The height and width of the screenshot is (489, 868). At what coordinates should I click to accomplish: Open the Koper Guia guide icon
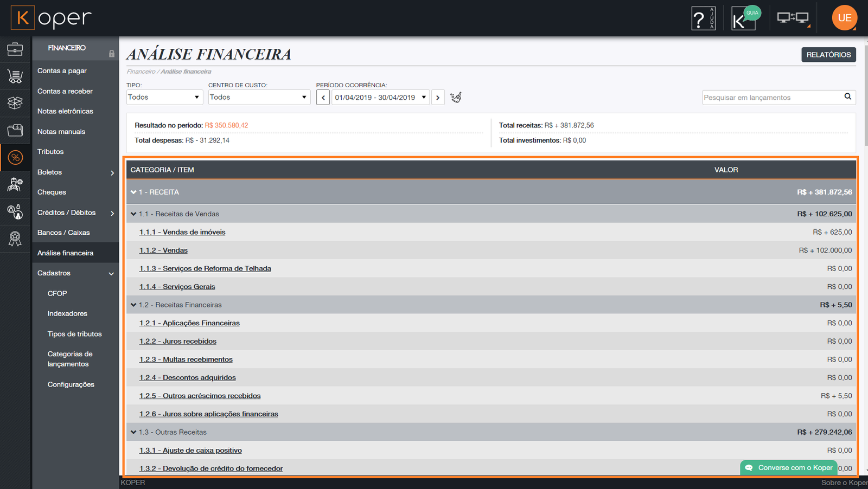coord(744,18)
